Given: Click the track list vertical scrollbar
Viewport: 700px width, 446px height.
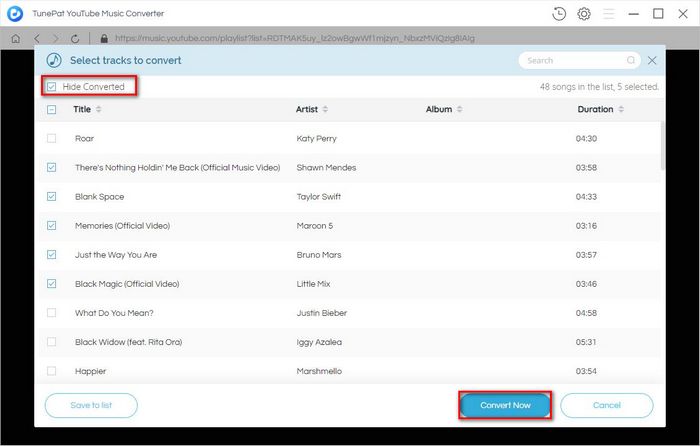Looking at the screenshot, I should 662,145.
